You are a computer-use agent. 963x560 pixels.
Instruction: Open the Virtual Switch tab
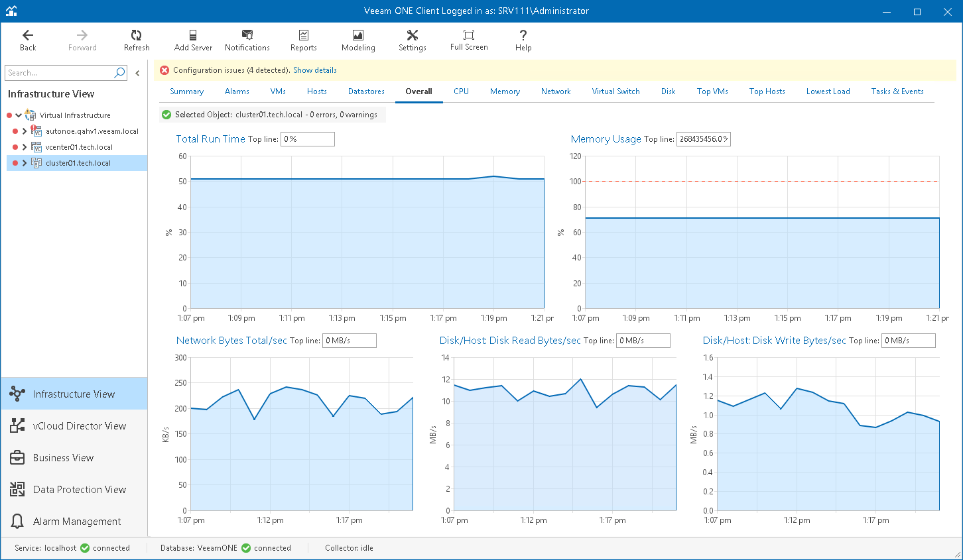(x=616, y=91)
